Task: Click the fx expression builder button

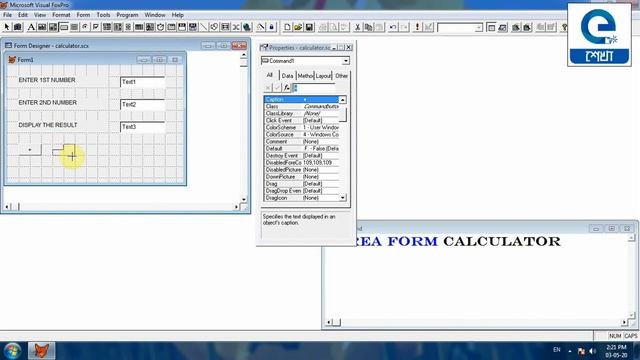Action: 287,87
